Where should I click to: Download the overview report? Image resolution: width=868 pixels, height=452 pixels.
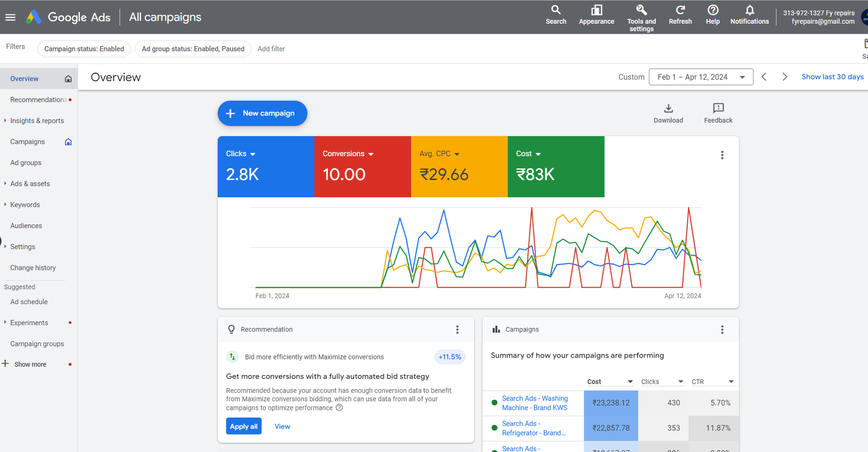(x=668, y=108)
